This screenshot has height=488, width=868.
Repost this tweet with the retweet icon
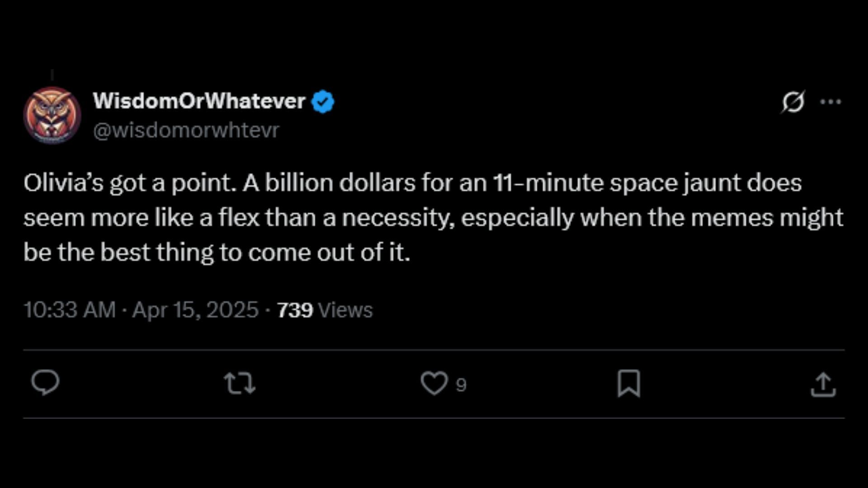click(x=240, y=383)
